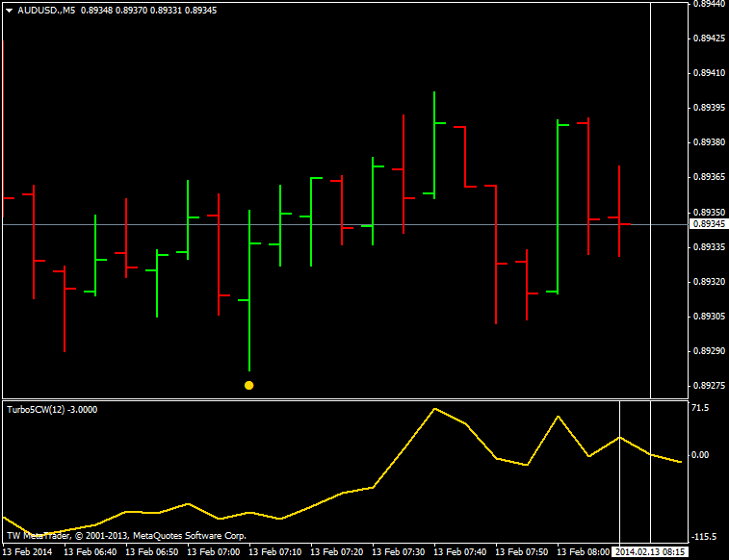Screen dimensions: 729x560
Task: Click the 13 Feb 08:00 time label
Action: pyautogui.click(x=583, y=552)
